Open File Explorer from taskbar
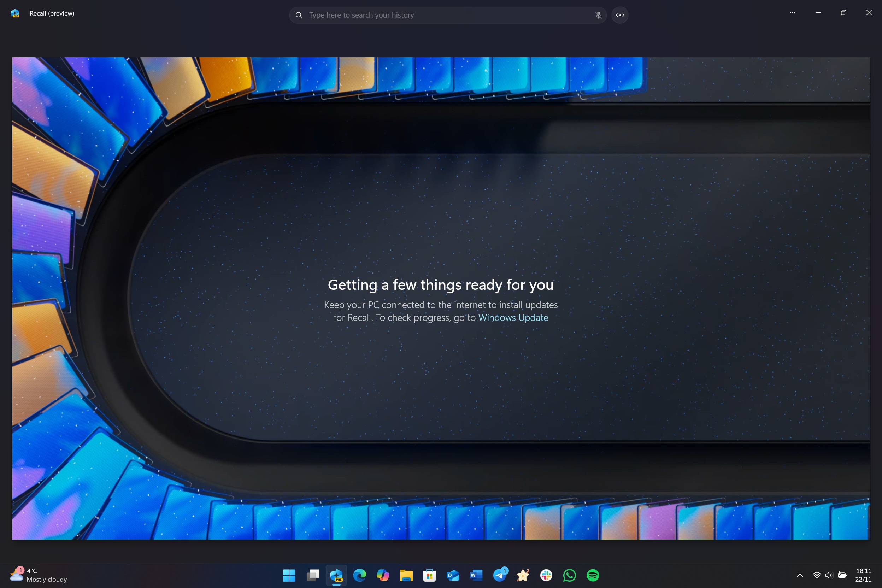The width and height of the screenshot is (882, 588). coord(406,575)
